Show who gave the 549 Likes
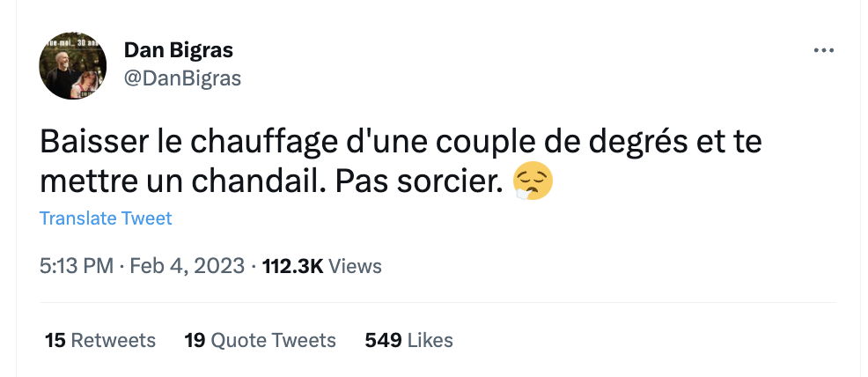This screenshot has height=377, width=868. [x=408, y=340]
